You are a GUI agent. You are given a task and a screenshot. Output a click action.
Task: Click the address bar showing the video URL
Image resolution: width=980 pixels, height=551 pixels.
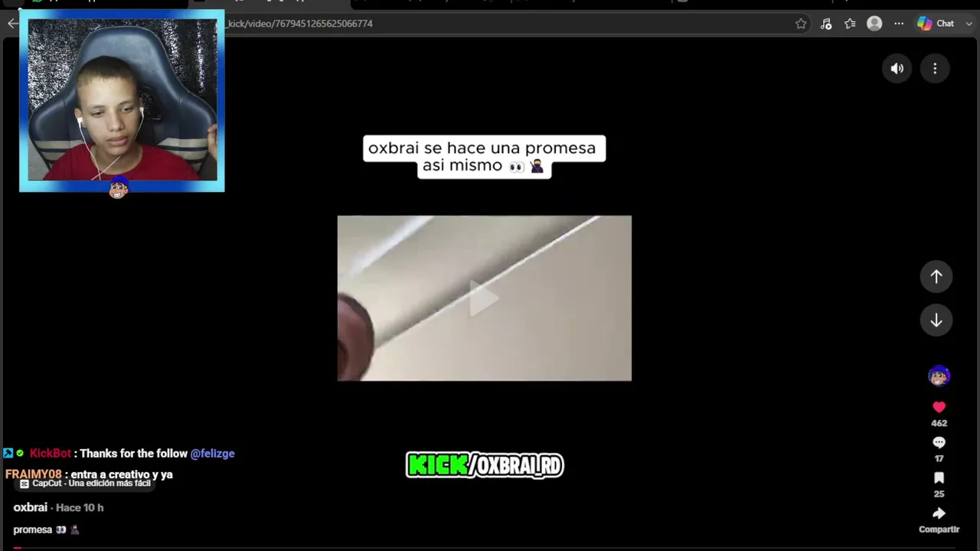[505, 24]
